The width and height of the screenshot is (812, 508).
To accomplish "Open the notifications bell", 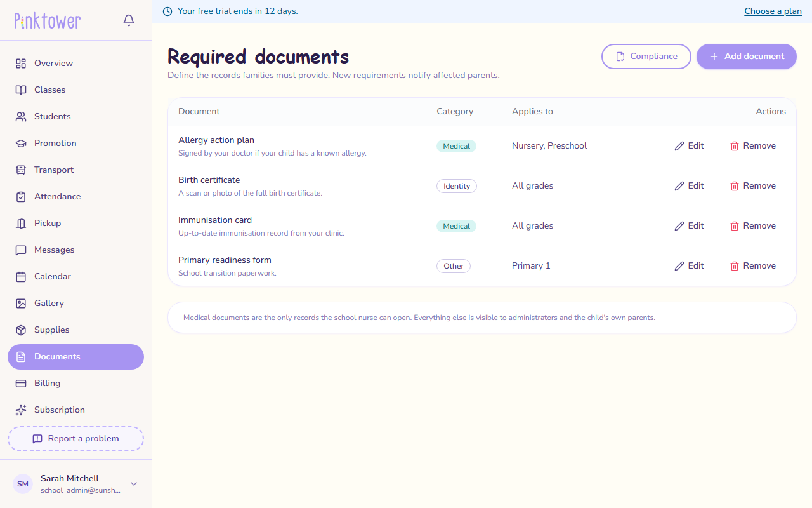I will point(129,20).
